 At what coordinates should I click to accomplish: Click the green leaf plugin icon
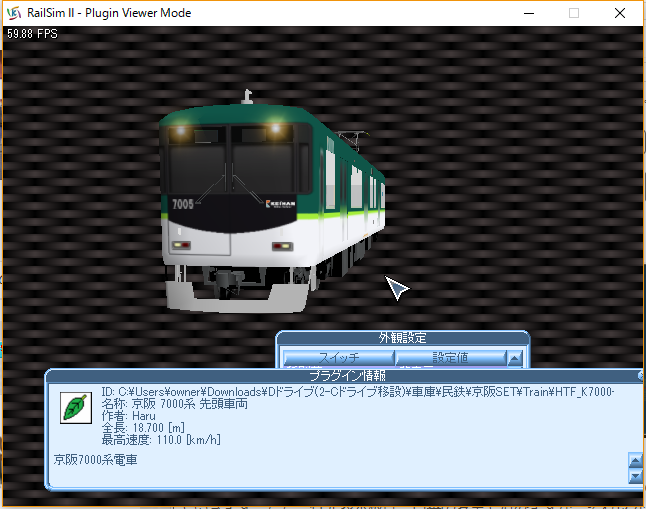pos(76,408)
